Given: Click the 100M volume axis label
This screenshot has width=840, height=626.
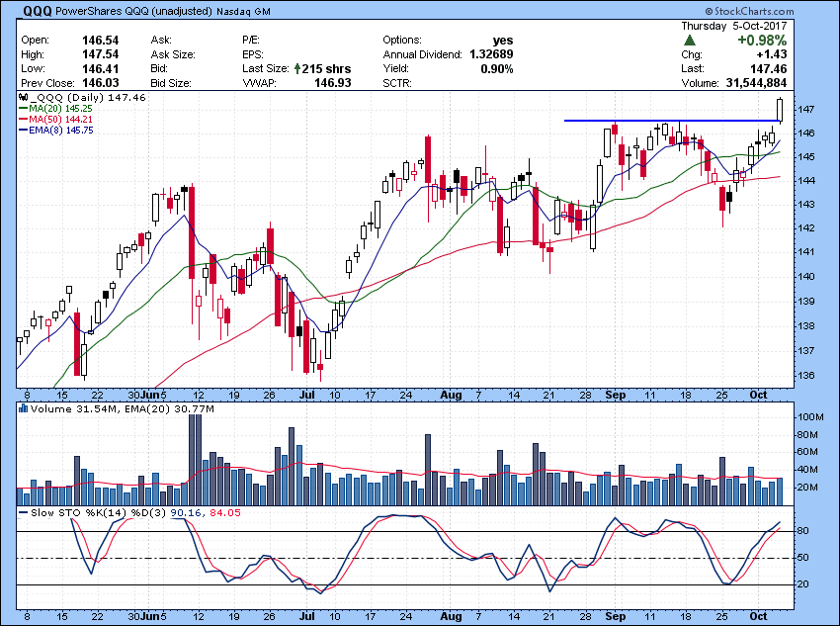Looking at the screenshot, I should click(810, 417).
